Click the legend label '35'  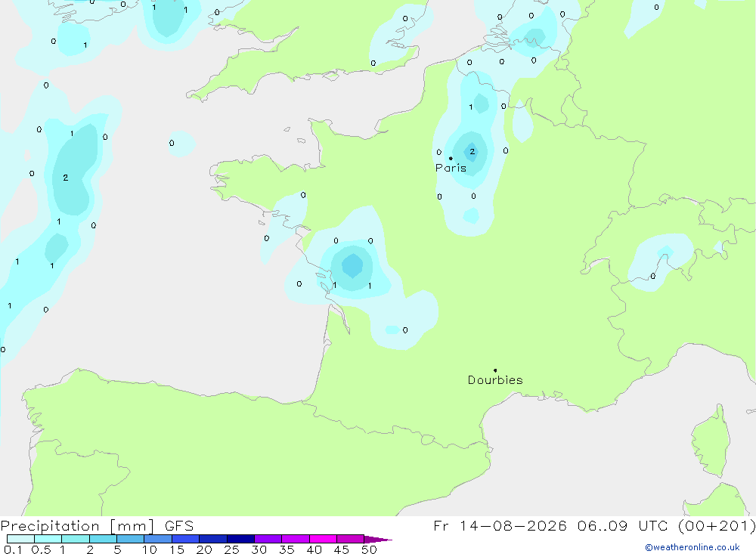click(287, 549)
